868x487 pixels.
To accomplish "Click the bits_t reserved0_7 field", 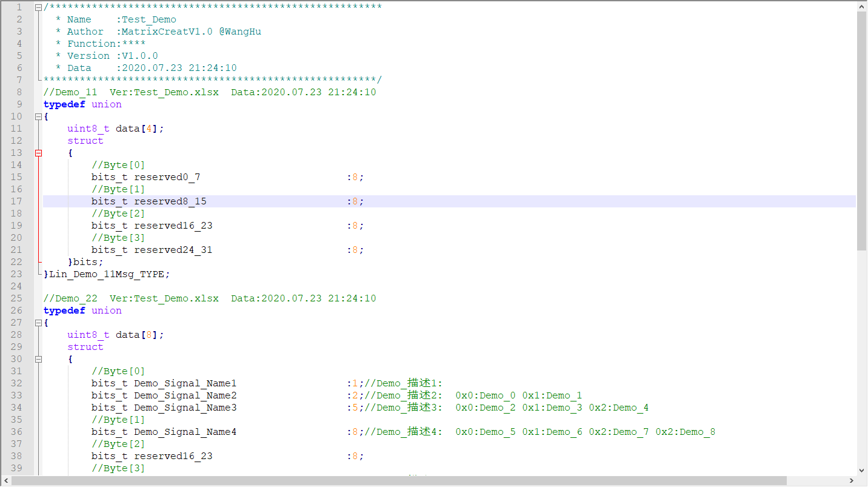I will coord(146,177).
